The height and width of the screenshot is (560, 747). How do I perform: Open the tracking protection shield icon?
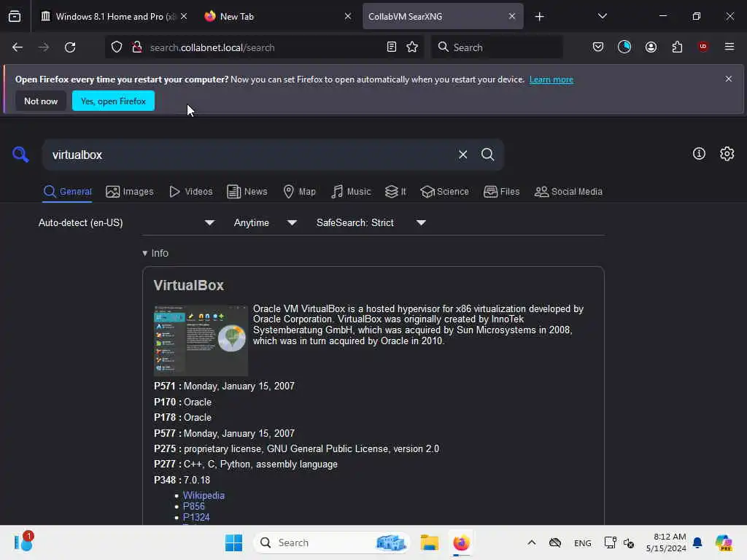pyautogui.click(x=117, y=47)
